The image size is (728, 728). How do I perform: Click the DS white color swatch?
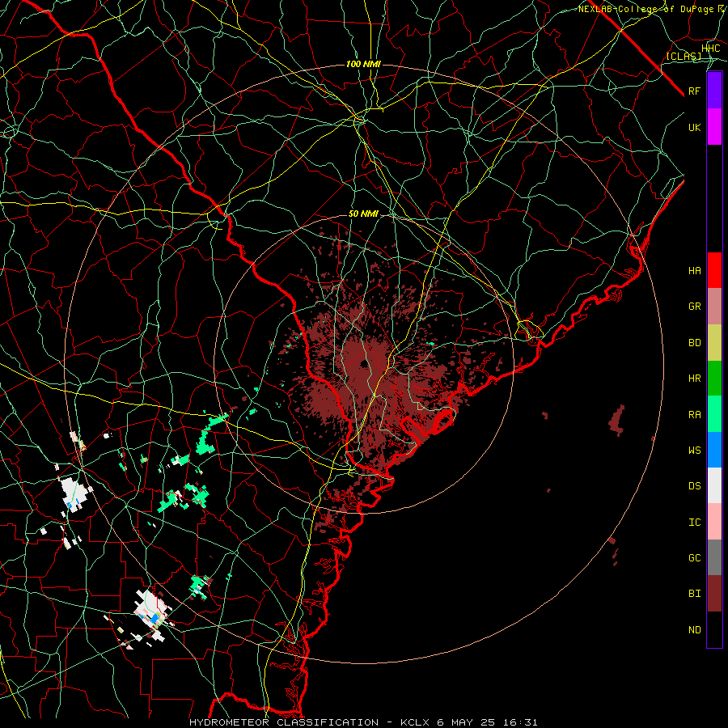tap(714, 485)
